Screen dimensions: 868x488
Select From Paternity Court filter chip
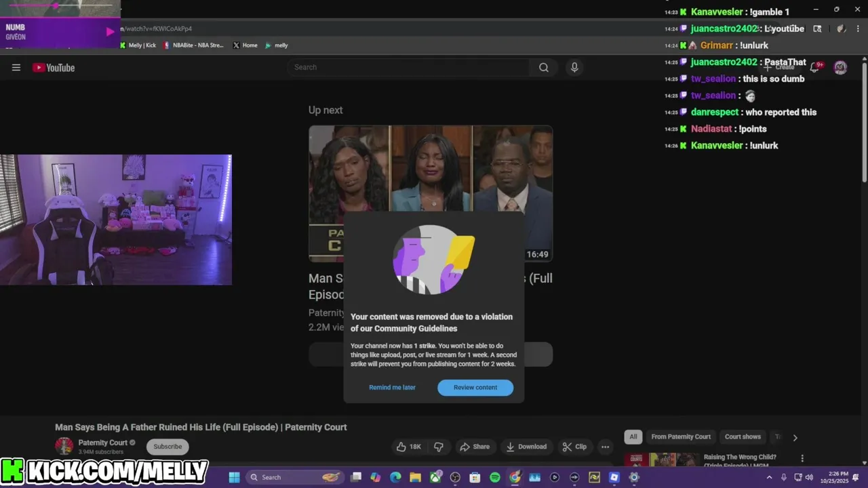point(681,436)
